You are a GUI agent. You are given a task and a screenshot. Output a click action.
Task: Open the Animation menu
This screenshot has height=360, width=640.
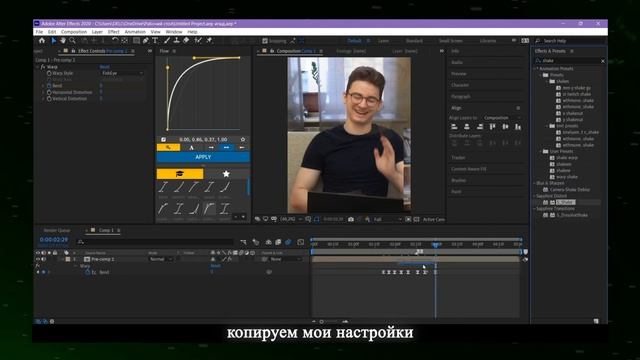[135, 31]
